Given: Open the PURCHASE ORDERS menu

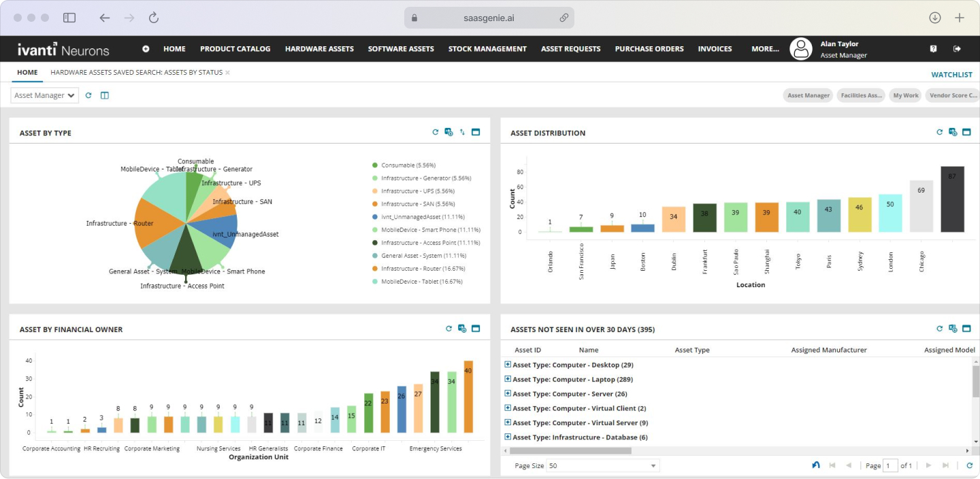Looking at the screenshot, I should (x=649, y=49).
